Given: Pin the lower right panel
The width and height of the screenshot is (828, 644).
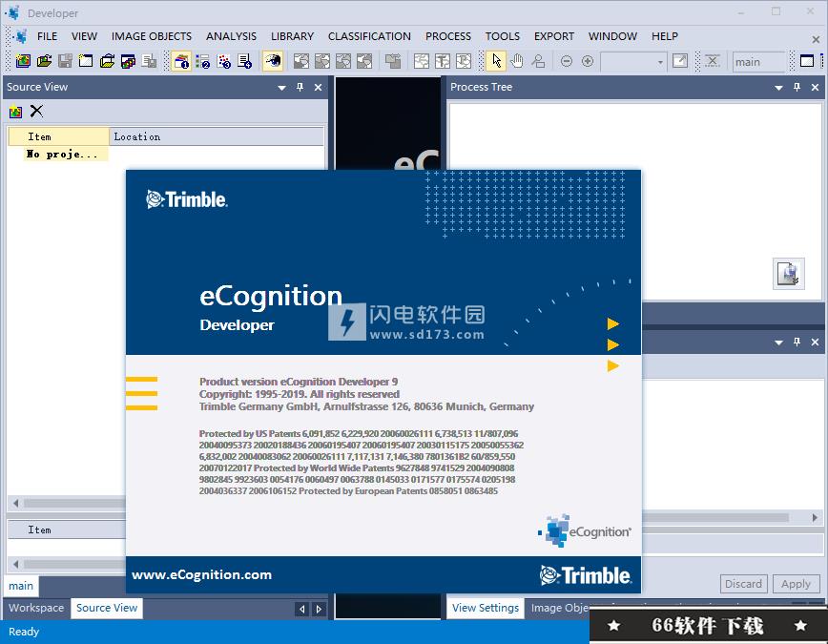Looking at the screenshot, I should coord(797,343).
